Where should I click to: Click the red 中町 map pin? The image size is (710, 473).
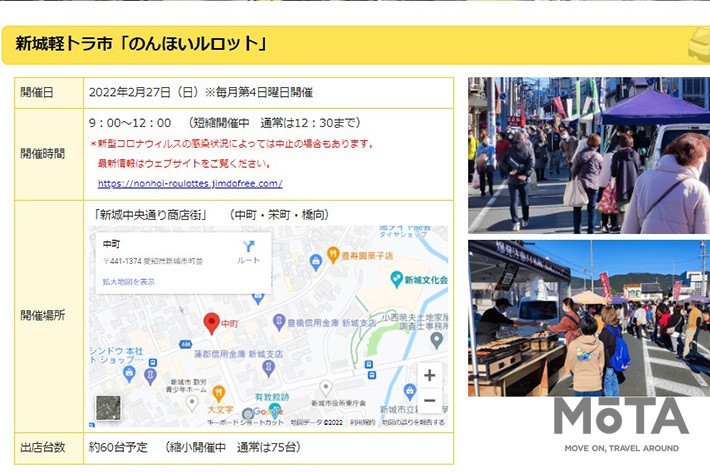tap(211, 324)
